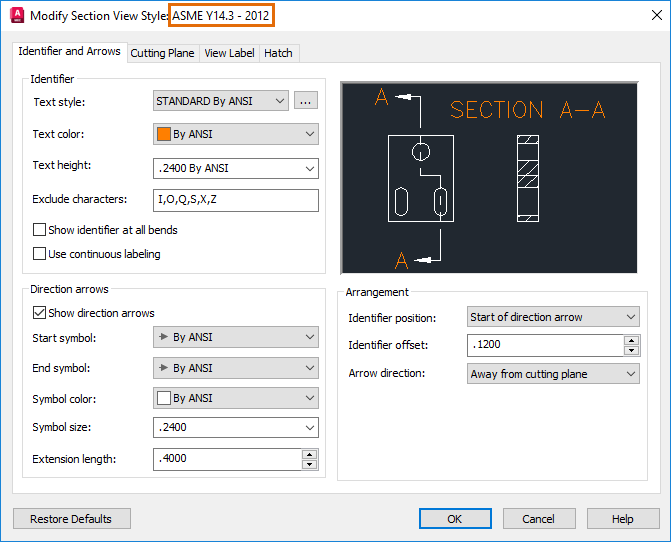The height and width of the screenshot is (542, 671).
Task: Confirm with the OK button
Action: point(455,518)
